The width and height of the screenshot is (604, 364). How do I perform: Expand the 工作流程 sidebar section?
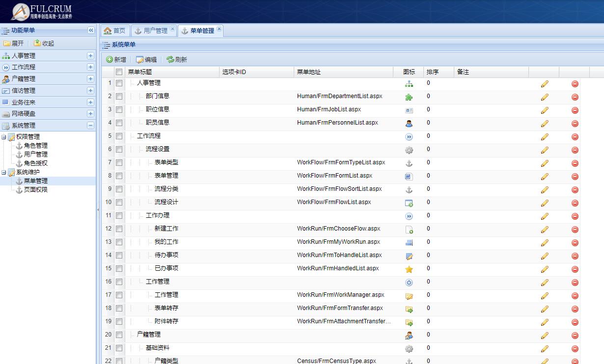90,67
